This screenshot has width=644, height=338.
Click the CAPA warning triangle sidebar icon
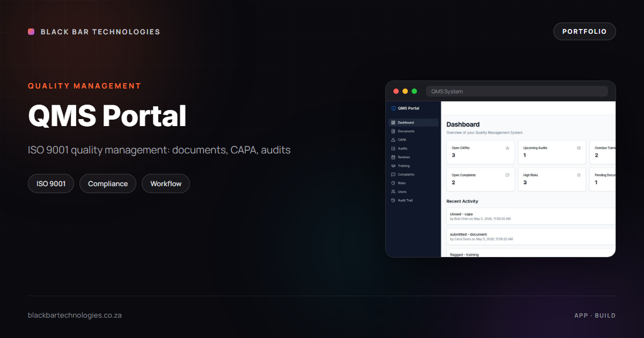(x=393, y=140)
